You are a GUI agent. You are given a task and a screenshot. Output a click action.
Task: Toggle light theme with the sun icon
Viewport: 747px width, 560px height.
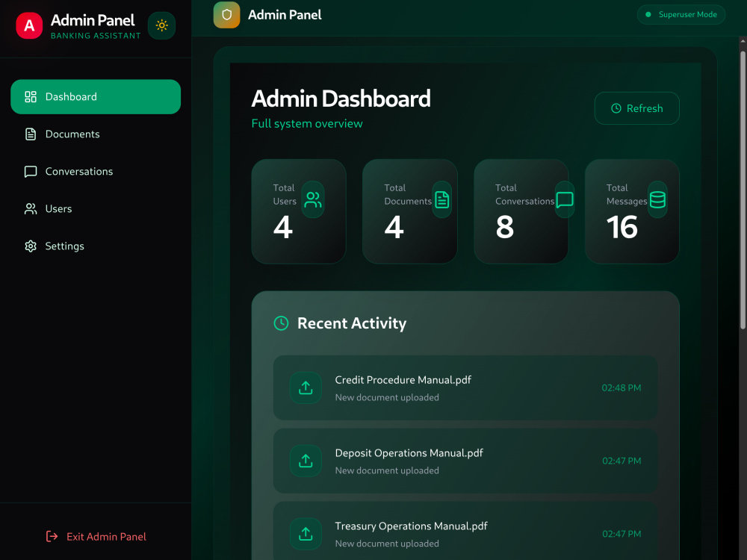(161, 25)
